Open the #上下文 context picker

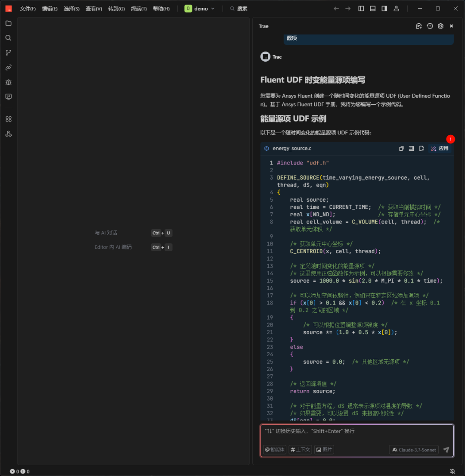[300, 450]
